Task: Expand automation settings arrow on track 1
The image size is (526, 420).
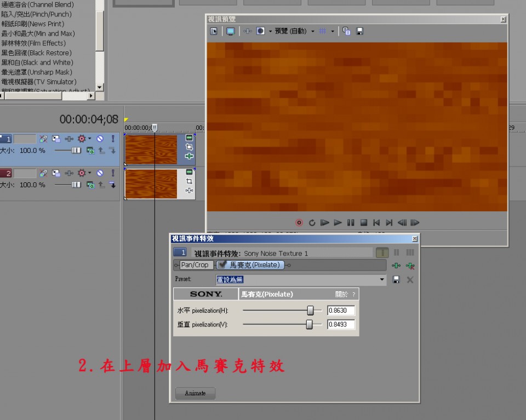Action: click(89, 139)
